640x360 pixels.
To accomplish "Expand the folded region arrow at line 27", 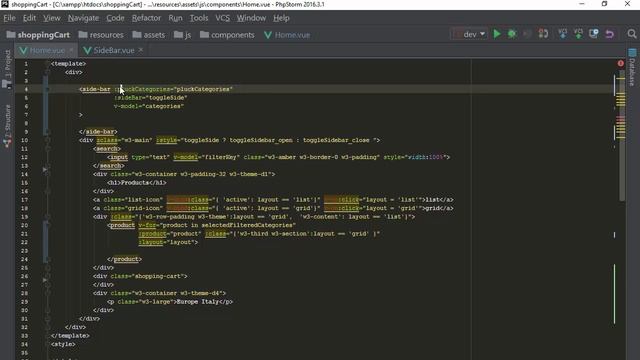I will point(45,280).
